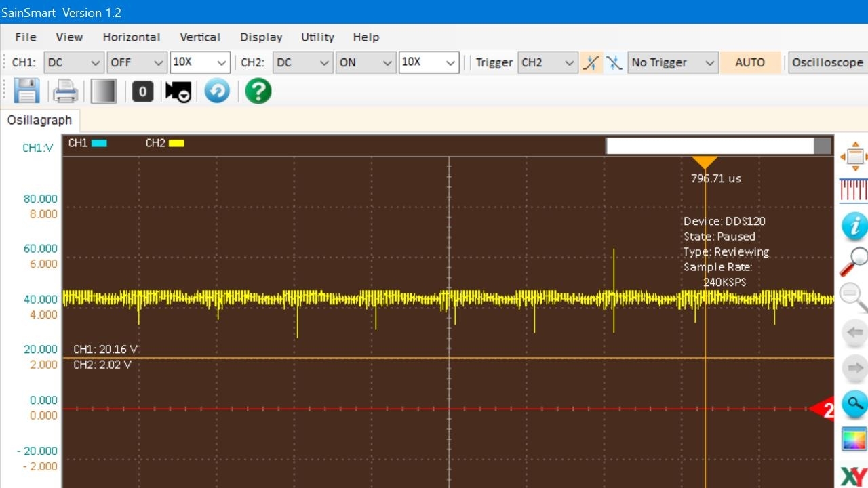Toggle the rising edge trigger button

pyautogui.click(x=591, y=62)
